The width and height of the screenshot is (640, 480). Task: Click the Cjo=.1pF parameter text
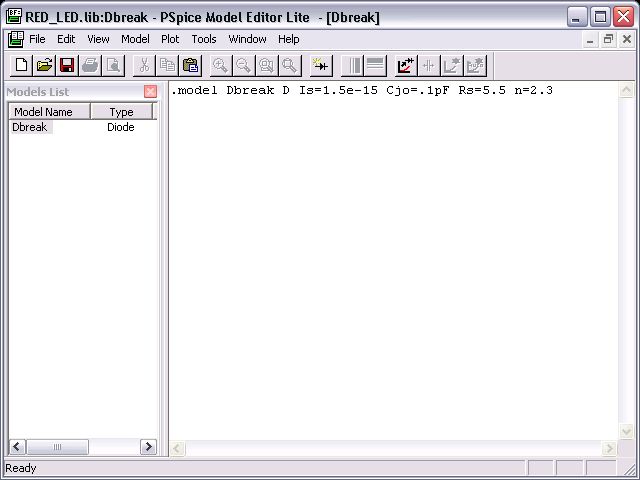(418, 90)
